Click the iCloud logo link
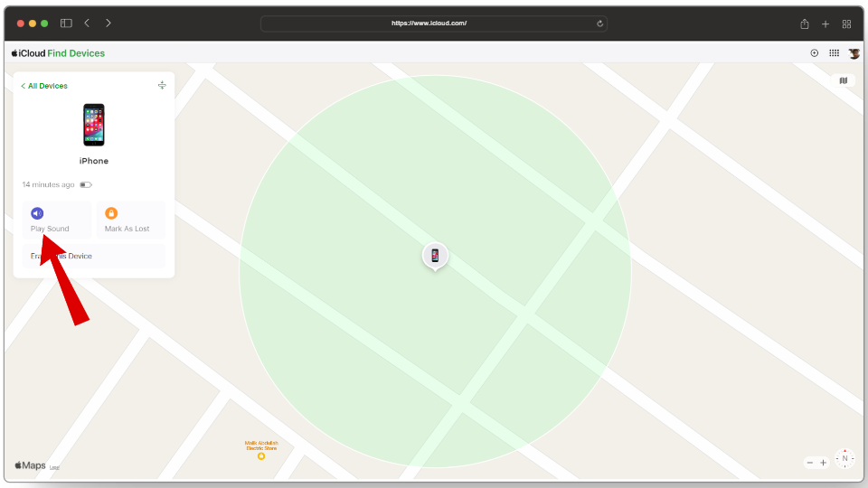The height and width of the screenshot is (488, 868). click(x=28, y=53)
